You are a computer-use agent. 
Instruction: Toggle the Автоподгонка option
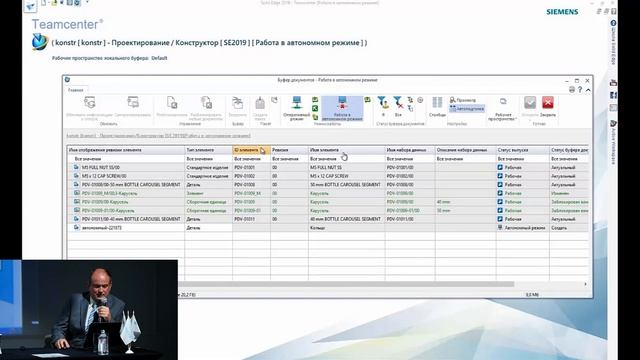(x=467, y=109)
